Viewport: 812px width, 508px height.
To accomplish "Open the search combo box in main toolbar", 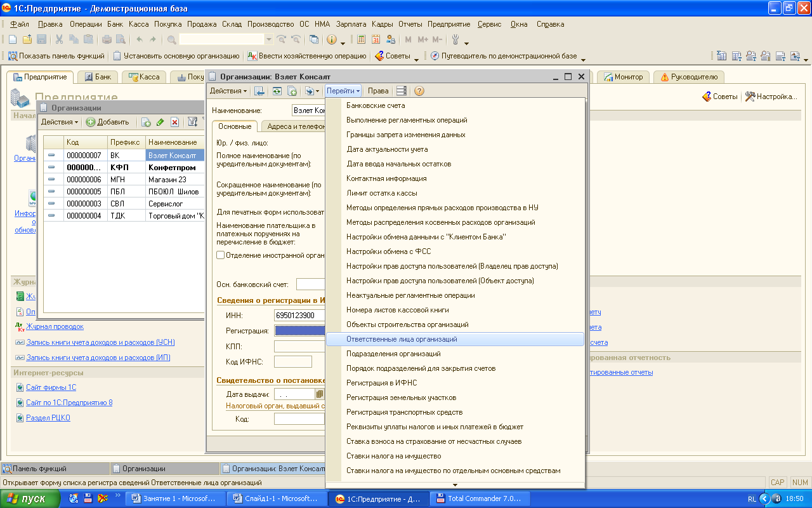I will [226, 39].
